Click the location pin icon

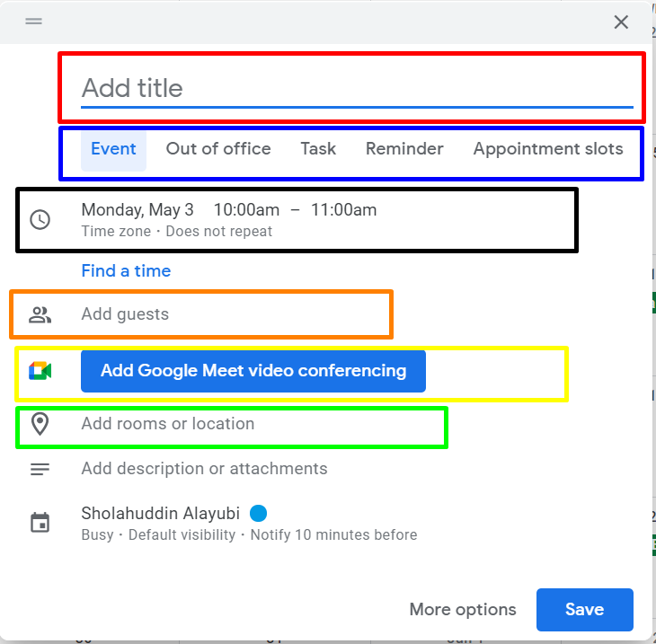click(x=40, y=424)
